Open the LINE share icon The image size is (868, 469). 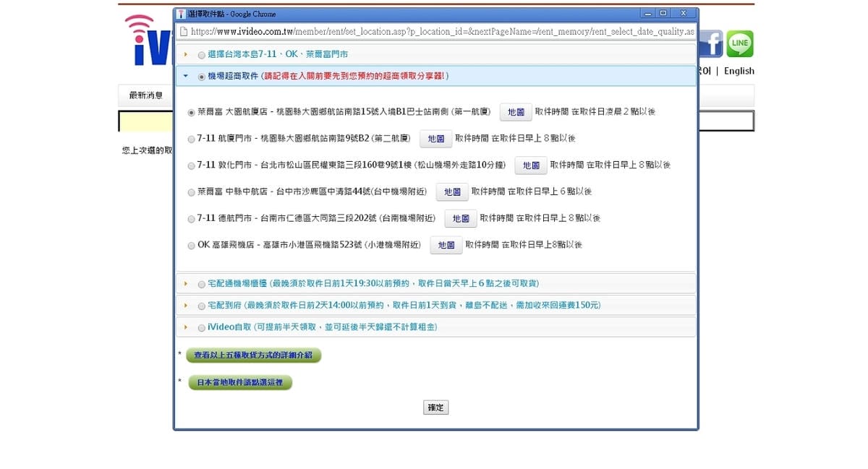739,44
